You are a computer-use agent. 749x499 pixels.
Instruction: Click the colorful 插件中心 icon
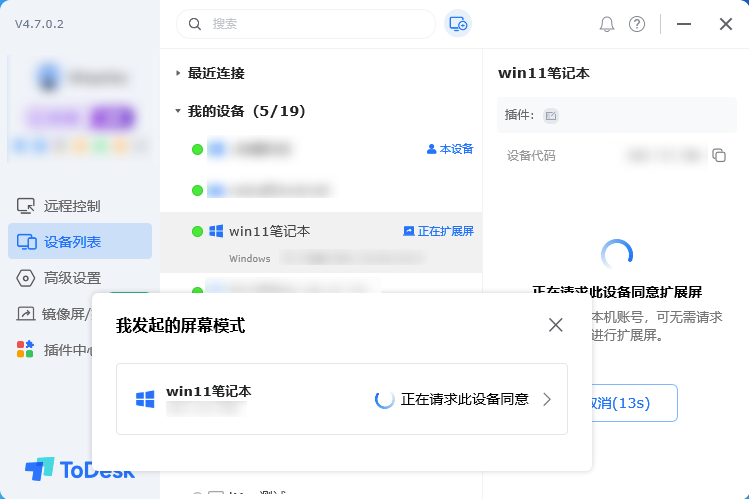tap(25, 350)
